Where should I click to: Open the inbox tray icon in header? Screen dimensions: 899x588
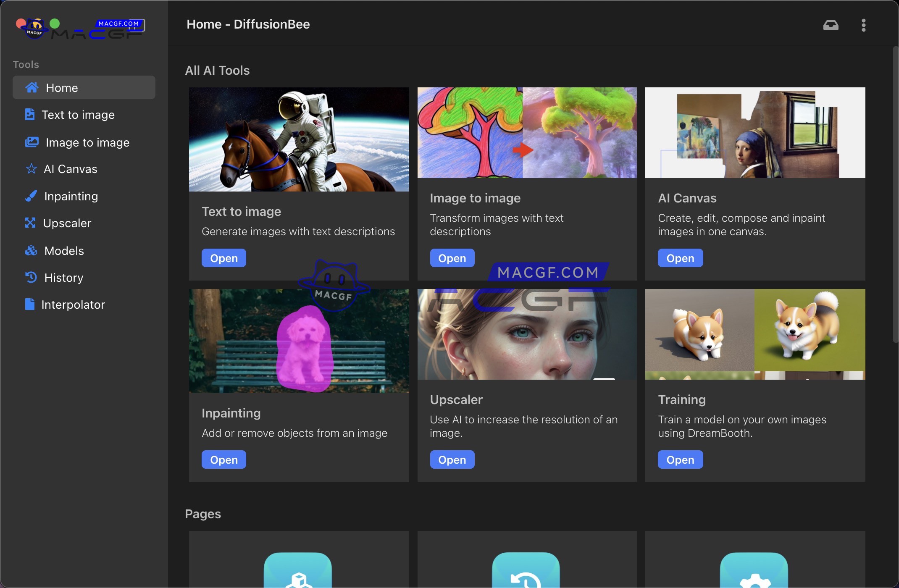pos(831,25)
